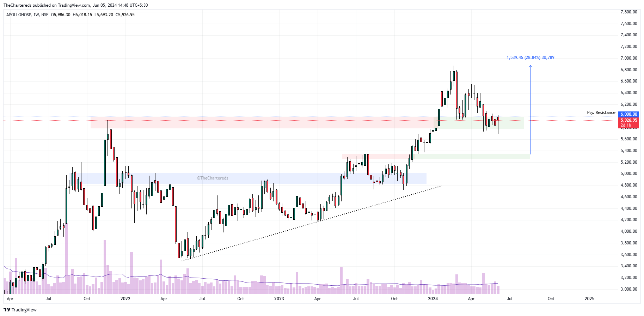Click the 4,400.00 price axis label

pos(629,208)
